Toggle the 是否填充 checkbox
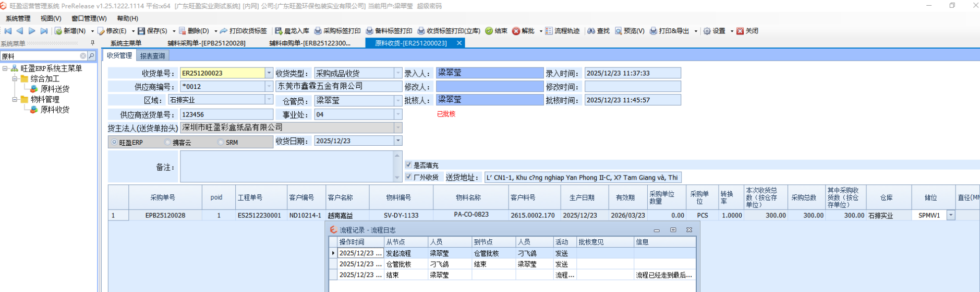The image size is (980, 292). (408, 165)
